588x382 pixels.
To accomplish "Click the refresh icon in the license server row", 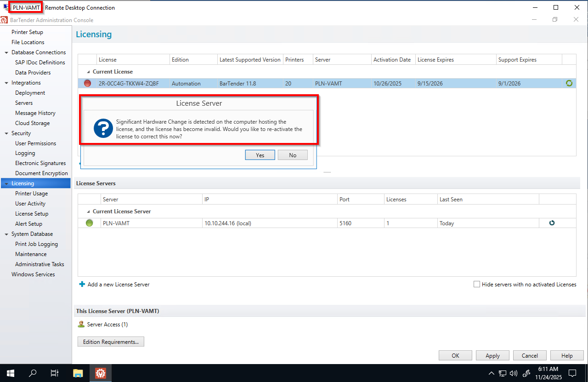I will click(552, 223).
